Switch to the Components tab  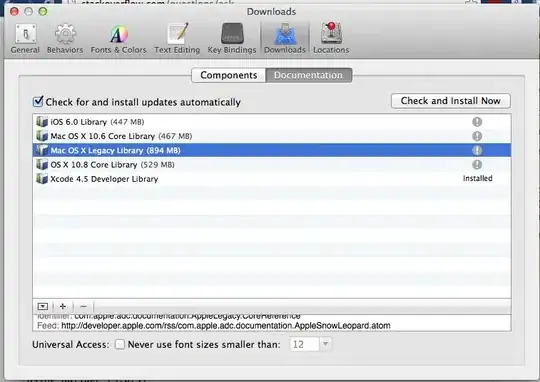coord(229,75)
